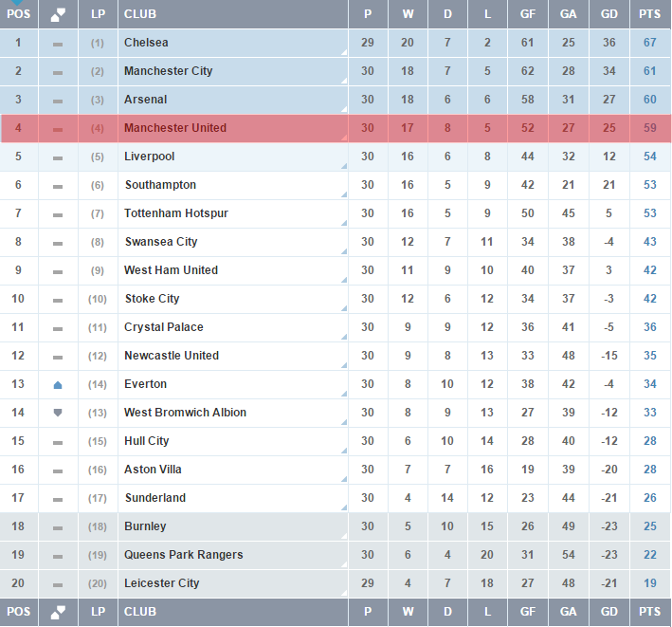Open the Tottenham Hotspur club link
672x627 pixels.
coord(176,213)
